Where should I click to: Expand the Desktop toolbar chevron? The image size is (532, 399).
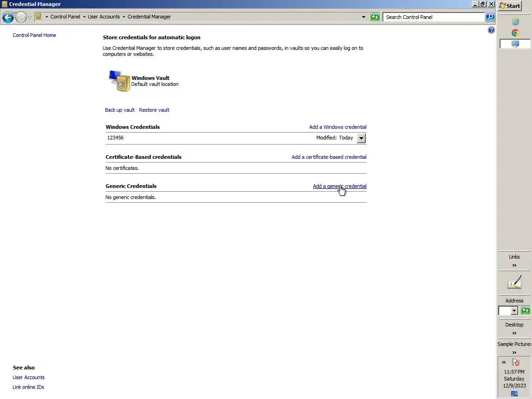(x=514, y=333)
